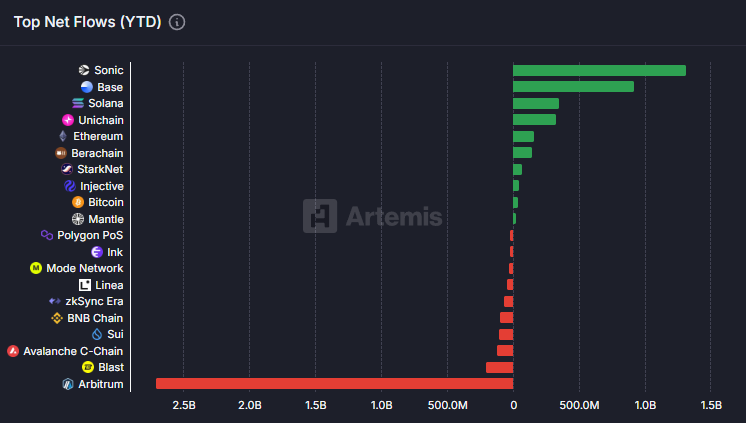The image size is (746, 423).
Task: Click the Solana logo icon
Action: click(78, 103)
